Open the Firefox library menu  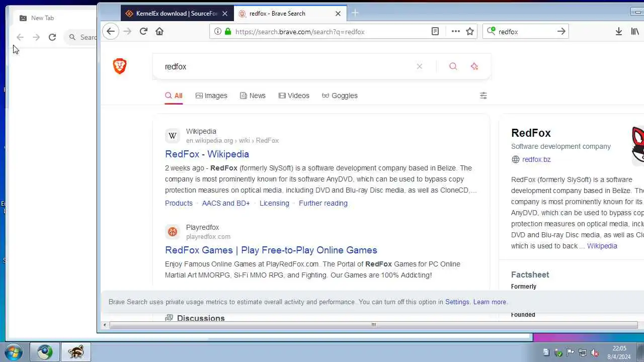pos(635,31)
